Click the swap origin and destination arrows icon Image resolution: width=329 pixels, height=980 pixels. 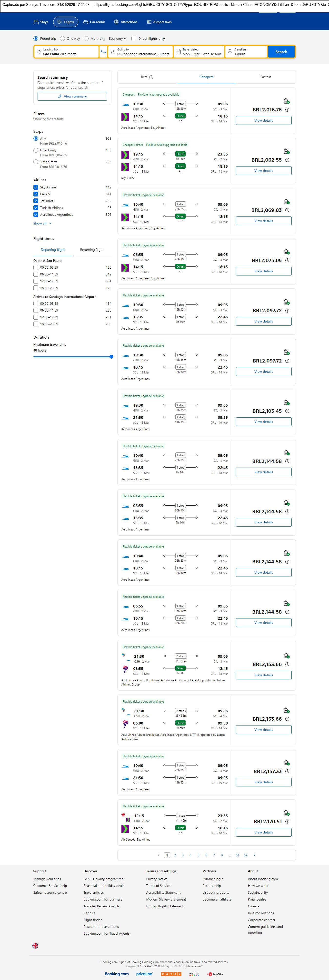(x=103, y=52)
